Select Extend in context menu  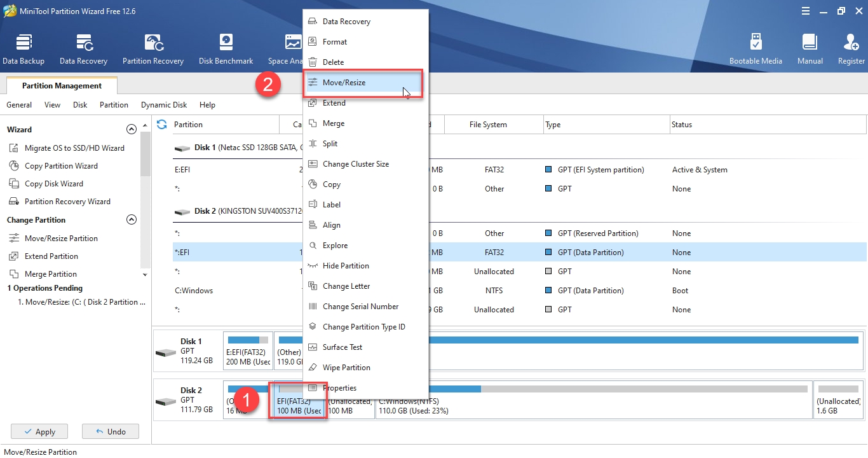point(365,103)
